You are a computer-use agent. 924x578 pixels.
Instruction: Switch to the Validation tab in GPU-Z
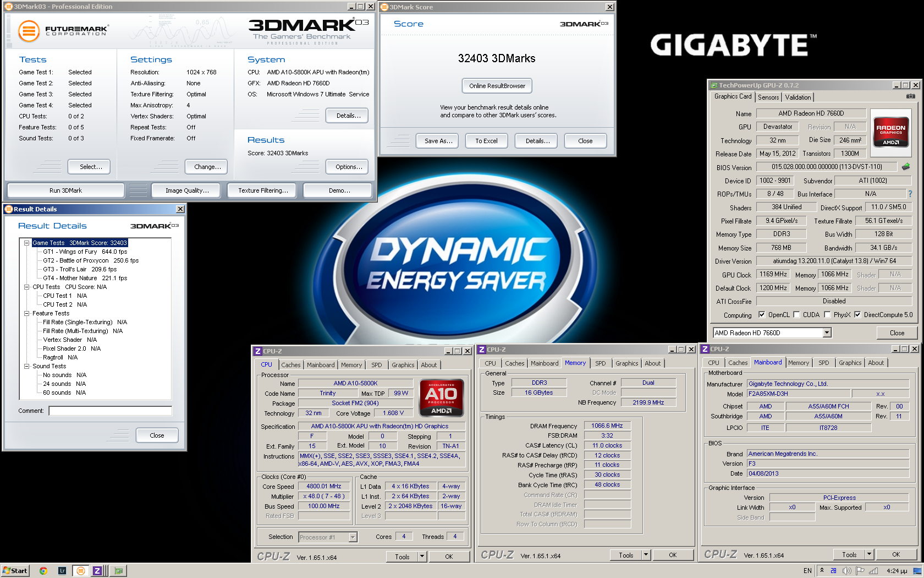click(798, 97)
